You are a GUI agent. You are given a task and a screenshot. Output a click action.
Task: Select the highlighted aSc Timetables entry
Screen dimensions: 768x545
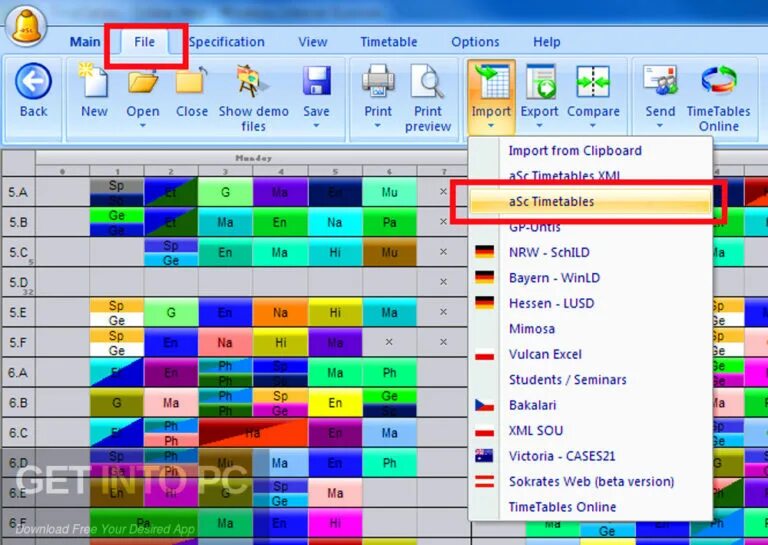590,201
